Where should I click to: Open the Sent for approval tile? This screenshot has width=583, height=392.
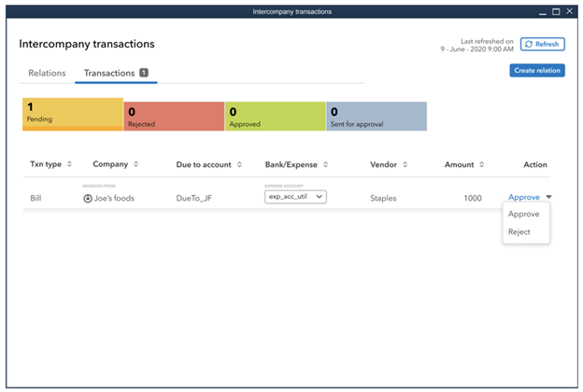(x=376, y=116)
